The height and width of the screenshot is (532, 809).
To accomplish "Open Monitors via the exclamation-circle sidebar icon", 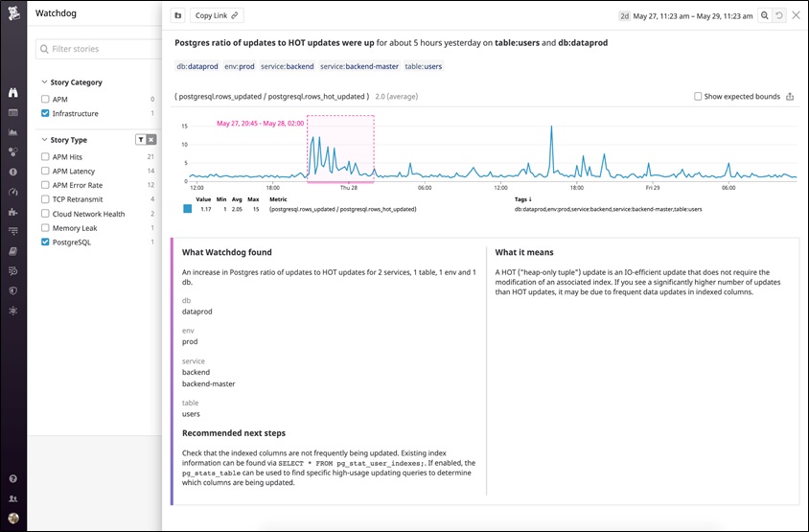I will pyautogui.click(x=13, y=172).
